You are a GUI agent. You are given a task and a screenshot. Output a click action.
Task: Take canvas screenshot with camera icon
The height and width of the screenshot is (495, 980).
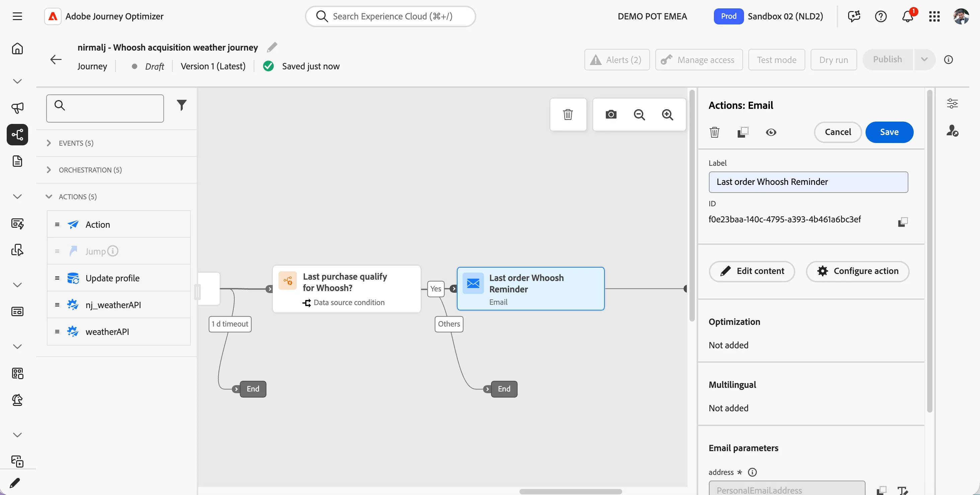tap(610, 115)
